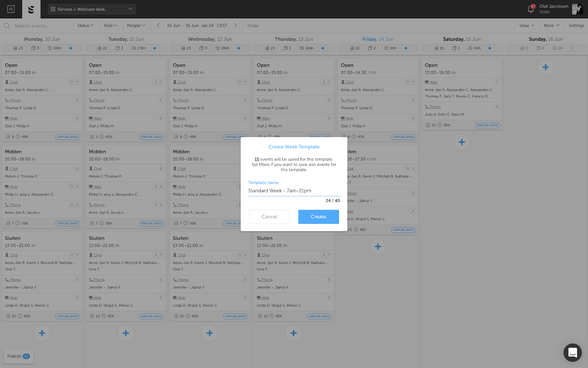Click Tuesday Sluiten UNPUBLISHED badge
This screenshot has width=588, height=368.
(x=151, y=316)
